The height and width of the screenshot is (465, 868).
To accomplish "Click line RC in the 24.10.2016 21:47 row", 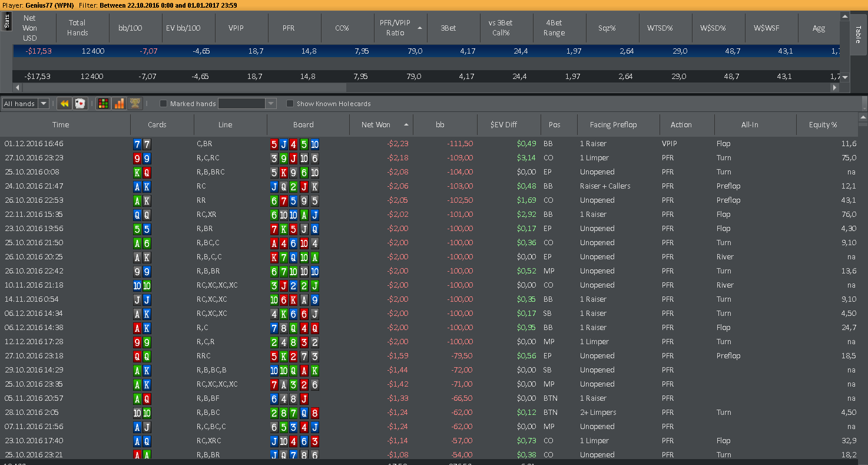I will (201, 186).
